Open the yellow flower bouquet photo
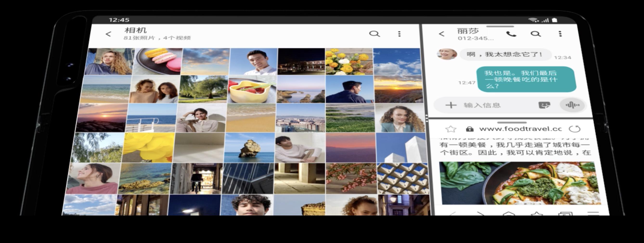 349,62
